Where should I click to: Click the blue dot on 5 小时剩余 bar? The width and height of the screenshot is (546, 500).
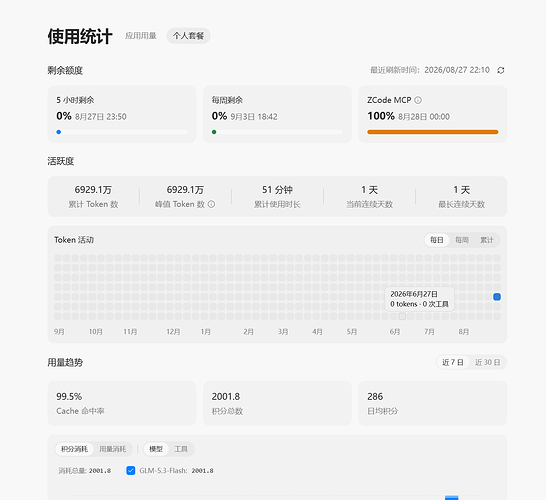(x=59, y=132)
